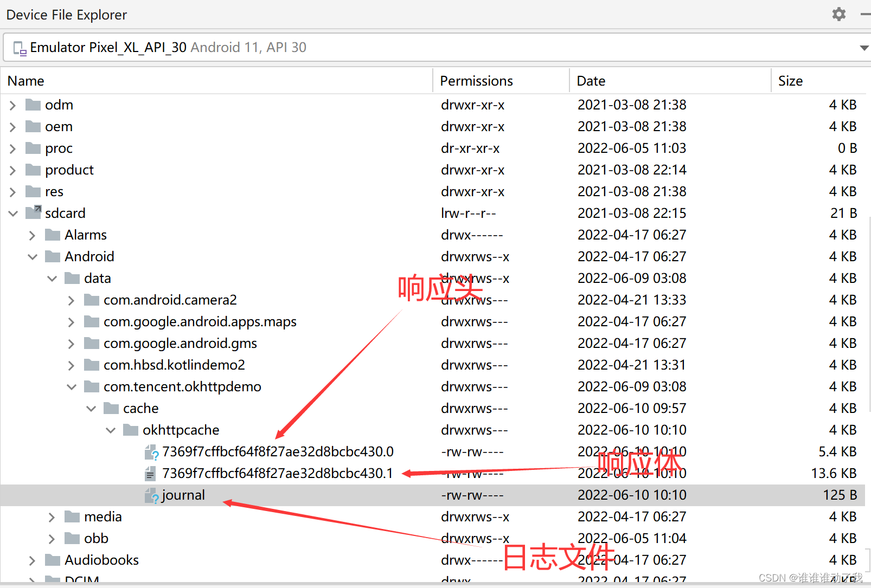This screenshot has height=588, width=871.
Task: Expand the com.android.camera2 folder
Action: point(71,300)
